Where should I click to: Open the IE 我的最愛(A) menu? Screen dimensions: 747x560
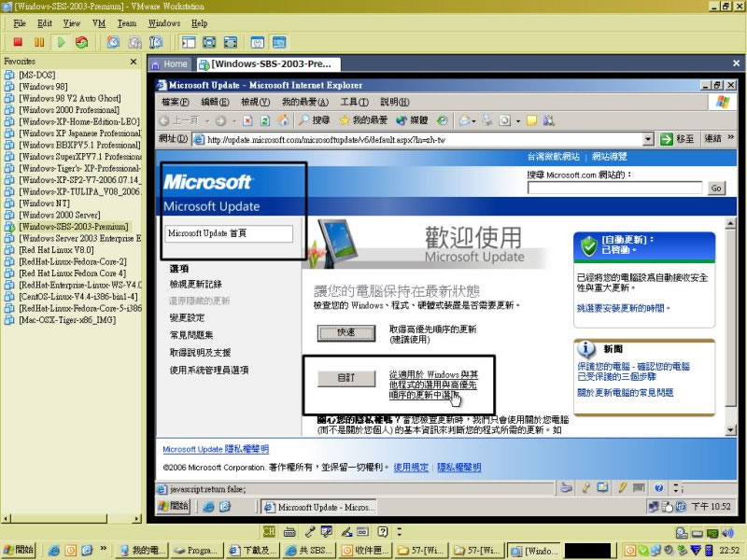(305, 102)
